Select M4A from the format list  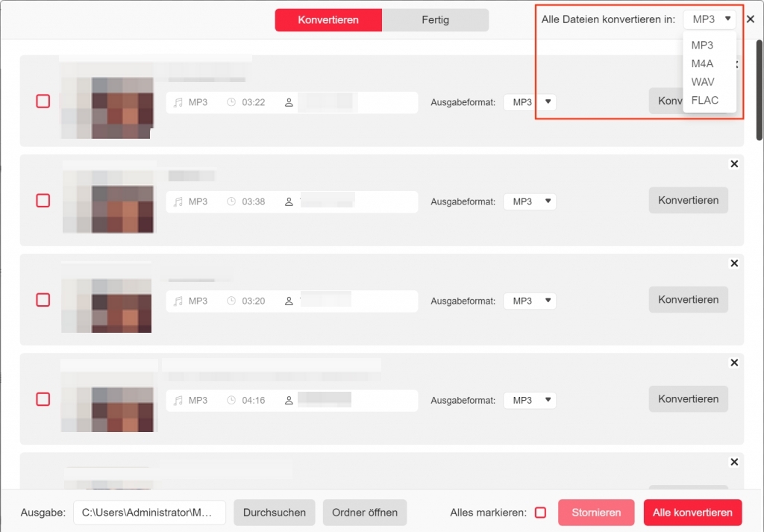pyautogui.click(x=702, y=64)
